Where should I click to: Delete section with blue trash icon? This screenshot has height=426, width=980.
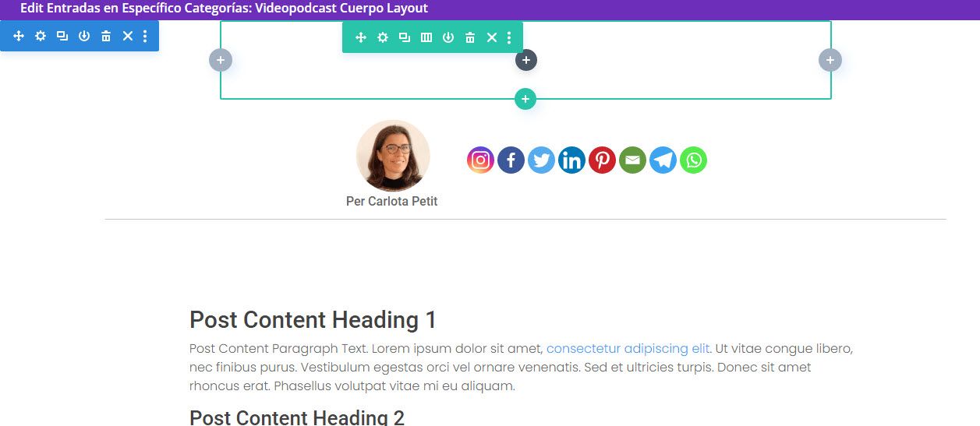tap(106, 36)
